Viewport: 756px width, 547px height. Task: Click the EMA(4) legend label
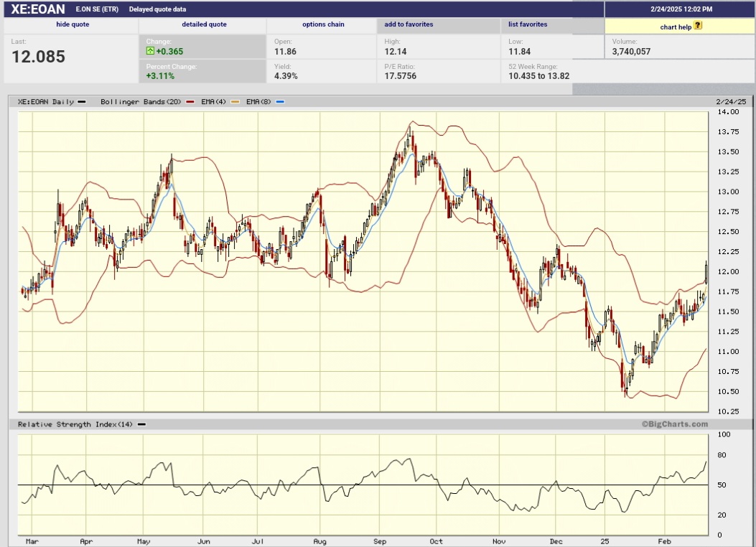pos(213,102)
